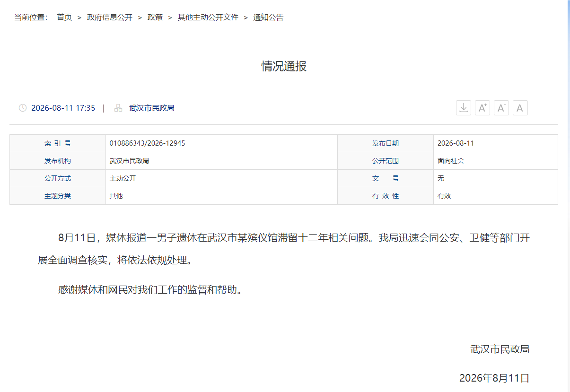Screen dimensions: 570x392
Task: Click the 公开范围 label cell
Action: tap(386, 161)
